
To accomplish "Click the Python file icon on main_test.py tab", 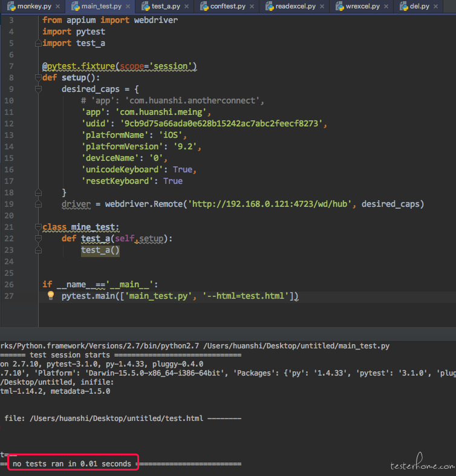I will 75,6.
